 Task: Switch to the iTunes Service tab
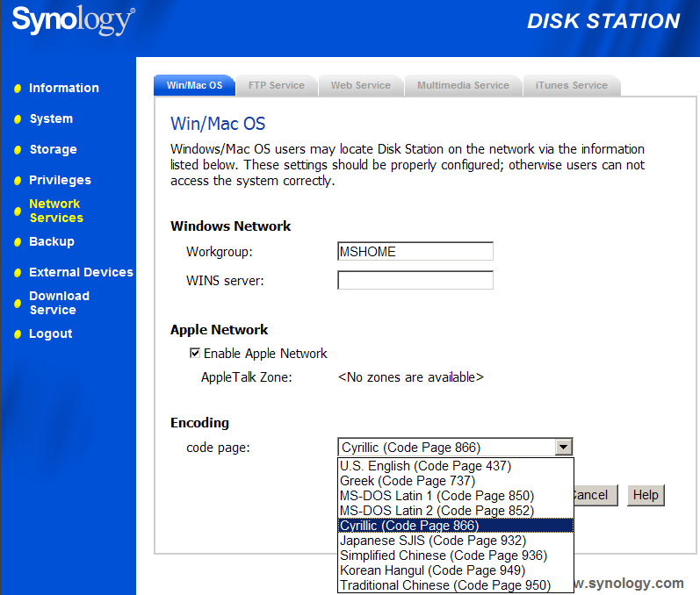[572, 85]
